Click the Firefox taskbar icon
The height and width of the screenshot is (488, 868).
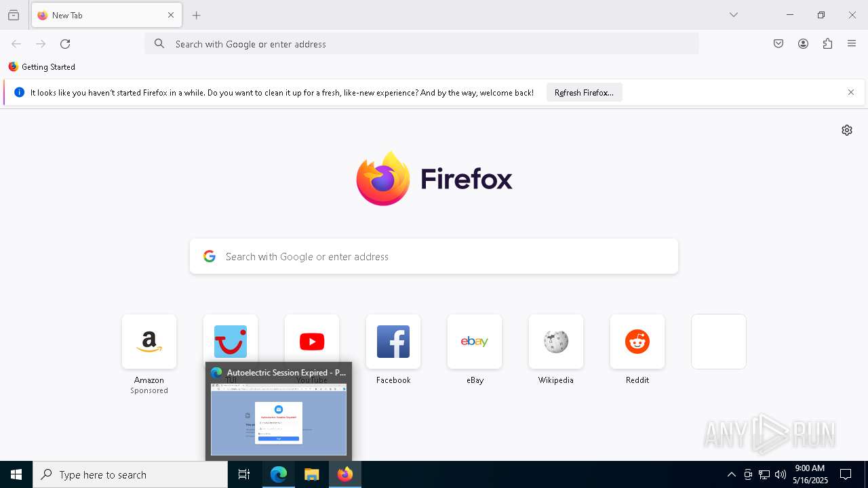tap(345, 474)
